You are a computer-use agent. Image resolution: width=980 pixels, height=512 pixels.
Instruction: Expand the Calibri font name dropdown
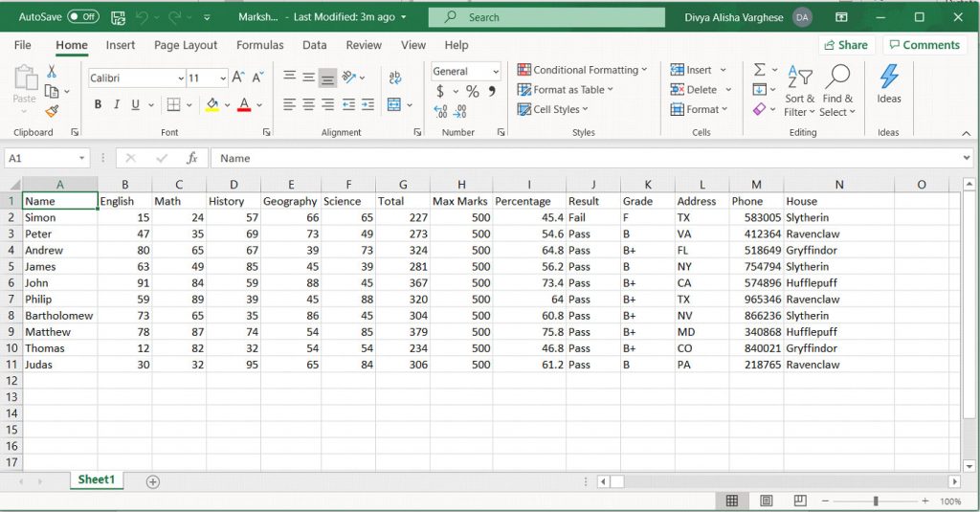[x=181, y=78]
